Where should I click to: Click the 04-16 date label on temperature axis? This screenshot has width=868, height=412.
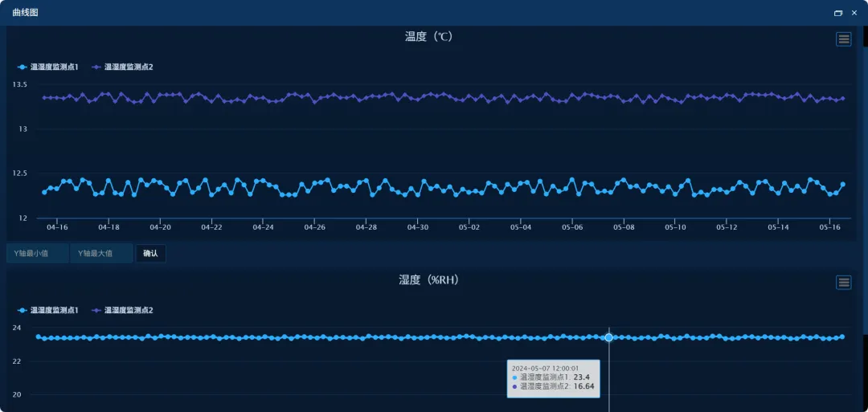click(57, 227)
